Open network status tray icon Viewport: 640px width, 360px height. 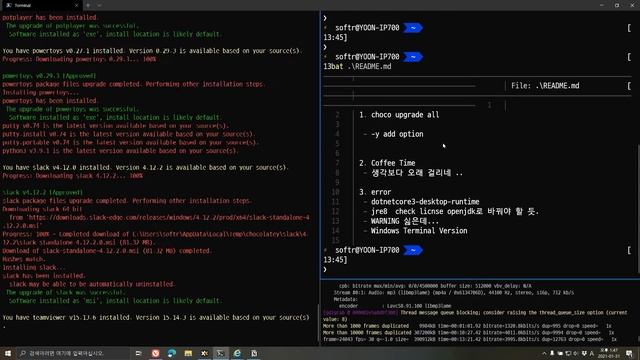pyautogui.click(x=568, y=353)
